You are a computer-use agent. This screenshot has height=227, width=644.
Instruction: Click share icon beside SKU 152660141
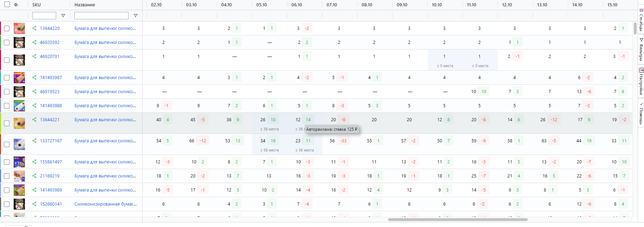point(34,204)
